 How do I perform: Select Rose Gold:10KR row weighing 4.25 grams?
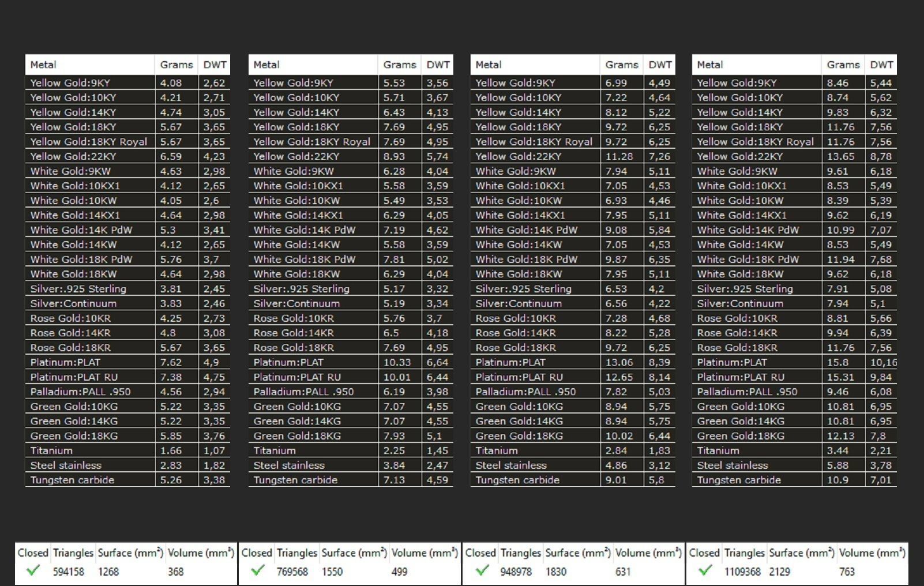pos(127,318)
